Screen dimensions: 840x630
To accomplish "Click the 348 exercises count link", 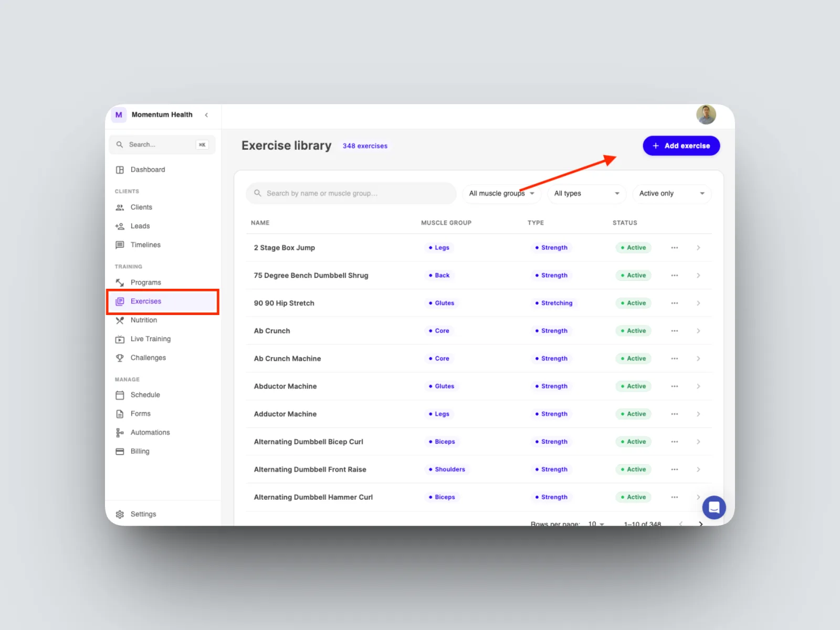I will tap(365, 146).
